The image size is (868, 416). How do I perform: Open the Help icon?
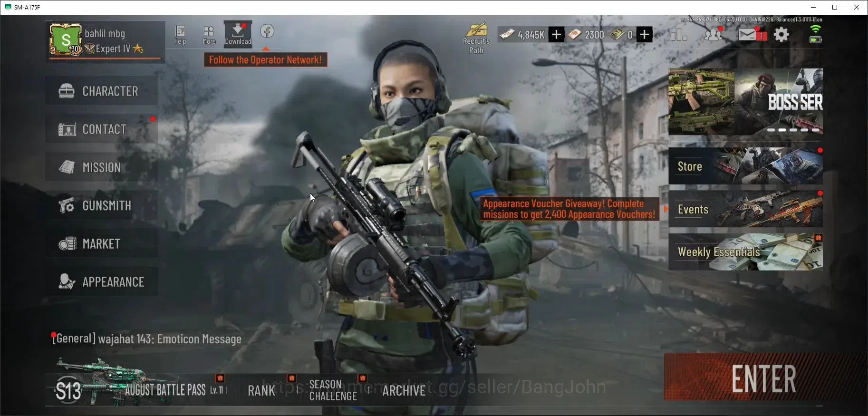coord(180,35)
